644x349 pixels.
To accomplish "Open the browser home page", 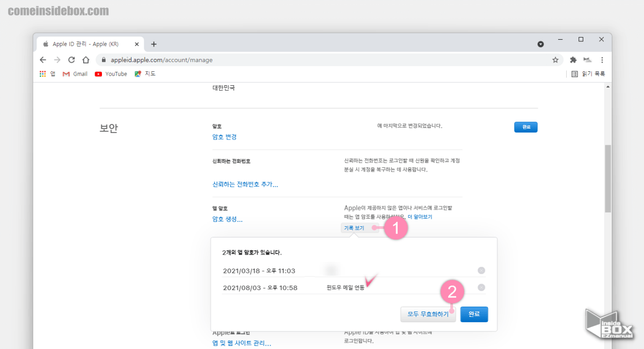I will point(86,60).
